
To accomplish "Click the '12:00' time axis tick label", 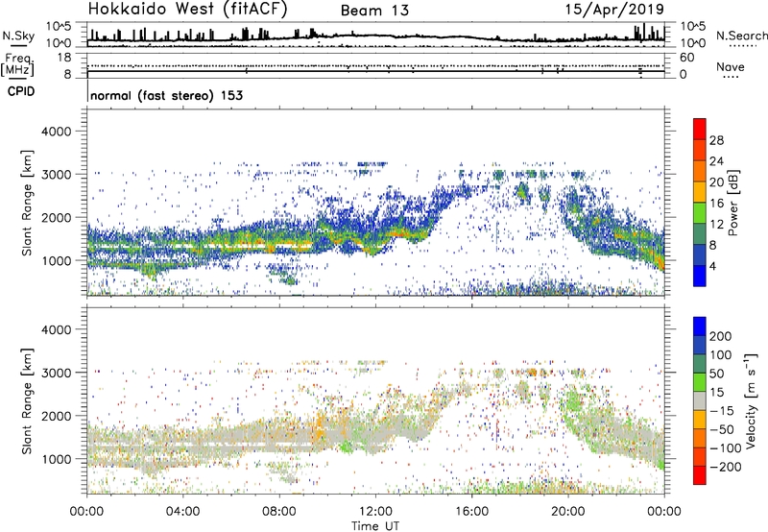I will tap(375, 512).
